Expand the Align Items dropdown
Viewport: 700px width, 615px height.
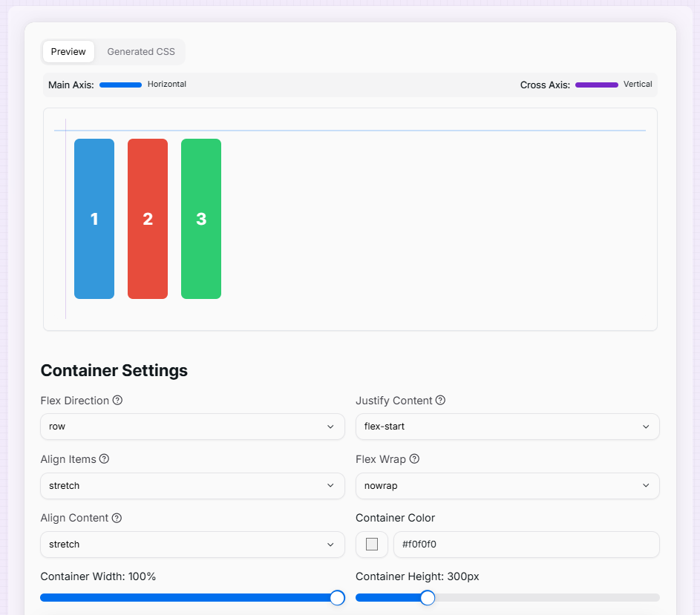coord(192,486)
